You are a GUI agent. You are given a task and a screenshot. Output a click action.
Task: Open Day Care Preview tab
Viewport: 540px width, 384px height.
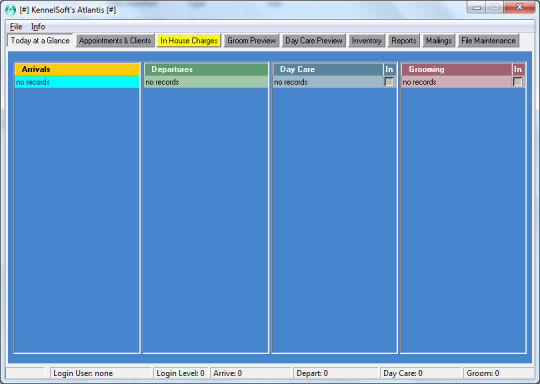tap(313, 41)
